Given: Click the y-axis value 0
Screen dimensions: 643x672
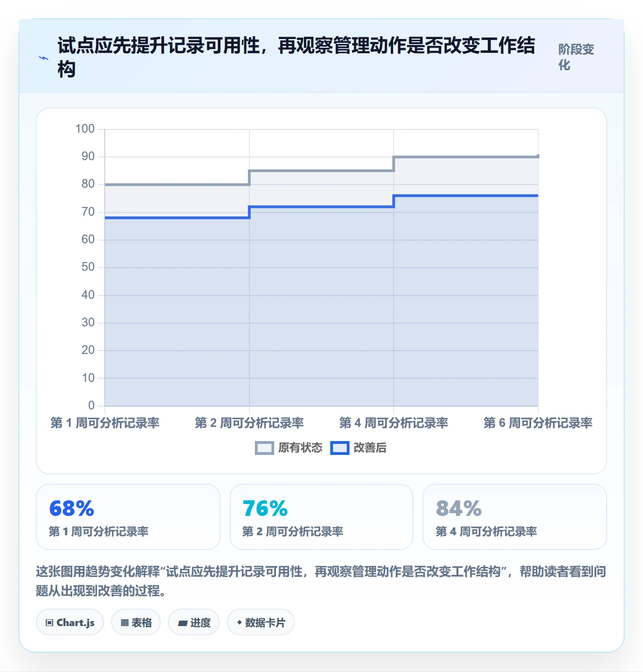Looking at the screenshot, I should click(91, 406).
